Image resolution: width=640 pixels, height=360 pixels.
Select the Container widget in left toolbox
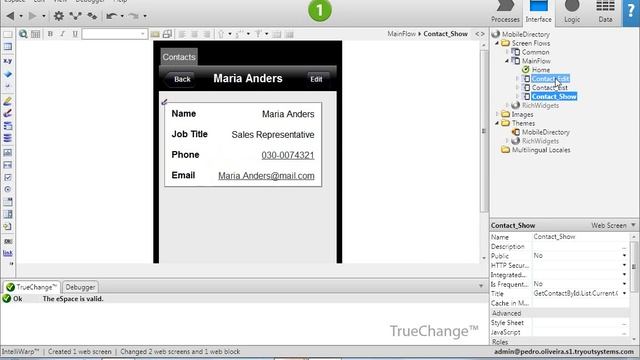(x=8, y=34)
